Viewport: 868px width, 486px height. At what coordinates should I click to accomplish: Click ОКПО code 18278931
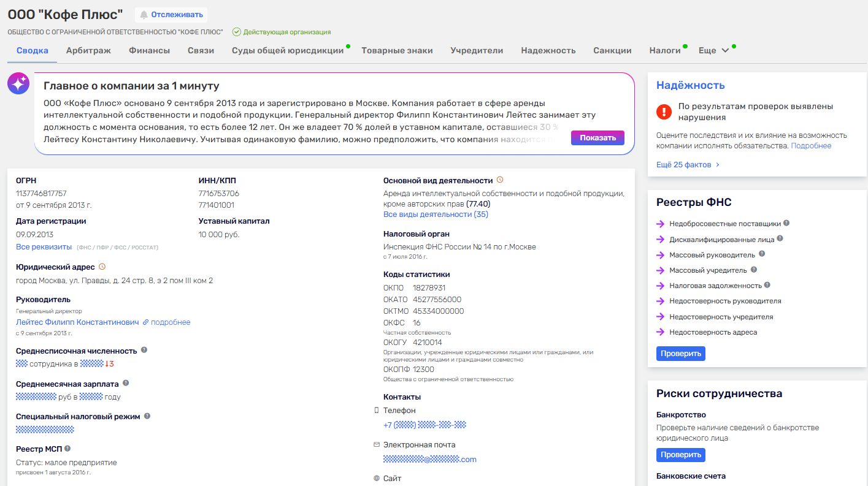[429, 287]
